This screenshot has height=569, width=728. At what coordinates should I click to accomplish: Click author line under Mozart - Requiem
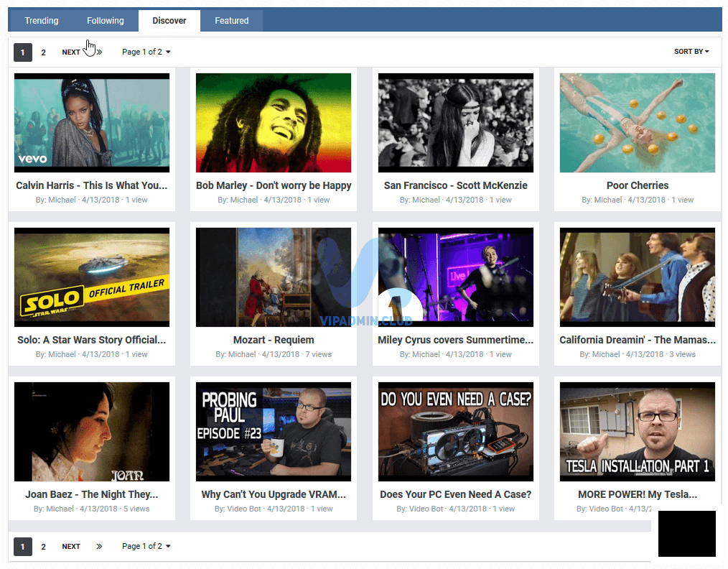point(274,354)
